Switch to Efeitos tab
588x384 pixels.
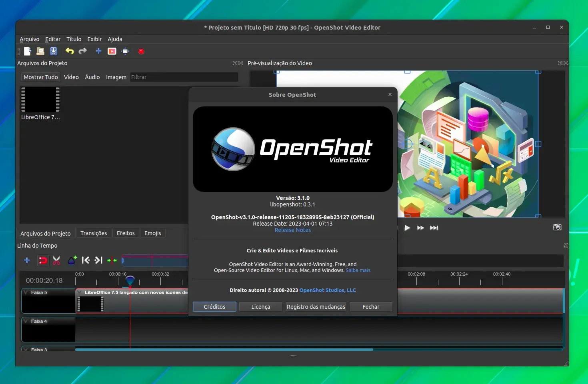[126, 233]
